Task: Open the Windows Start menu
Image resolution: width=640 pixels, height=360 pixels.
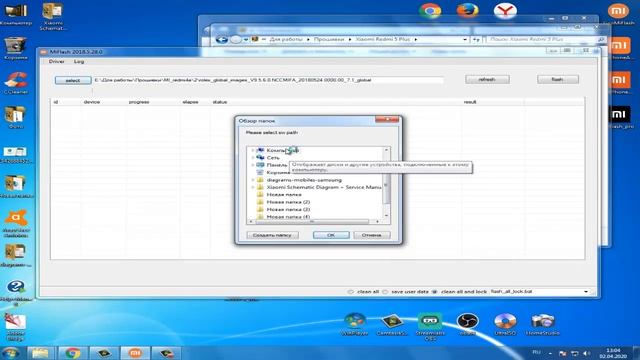Action: (x=11, y=353)
